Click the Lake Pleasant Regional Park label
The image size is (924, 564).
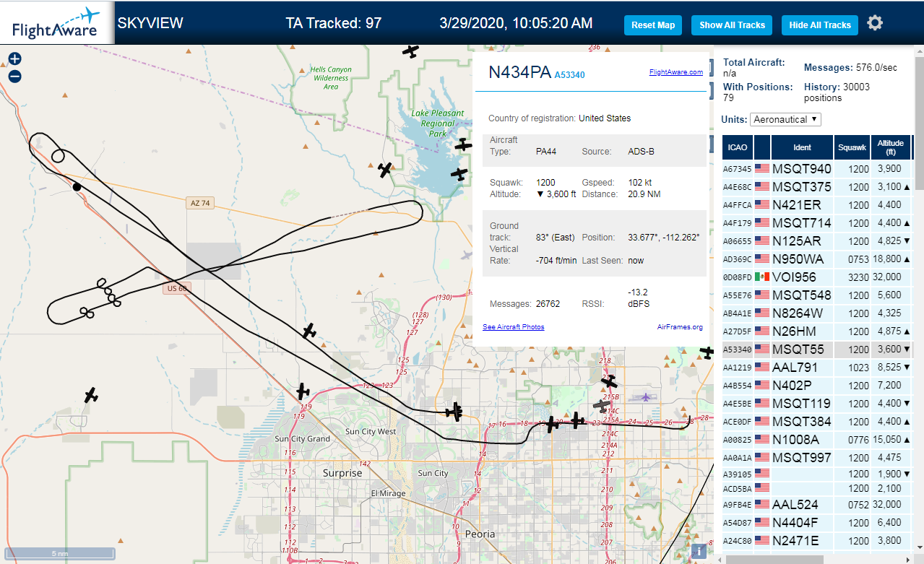[438, 123]
